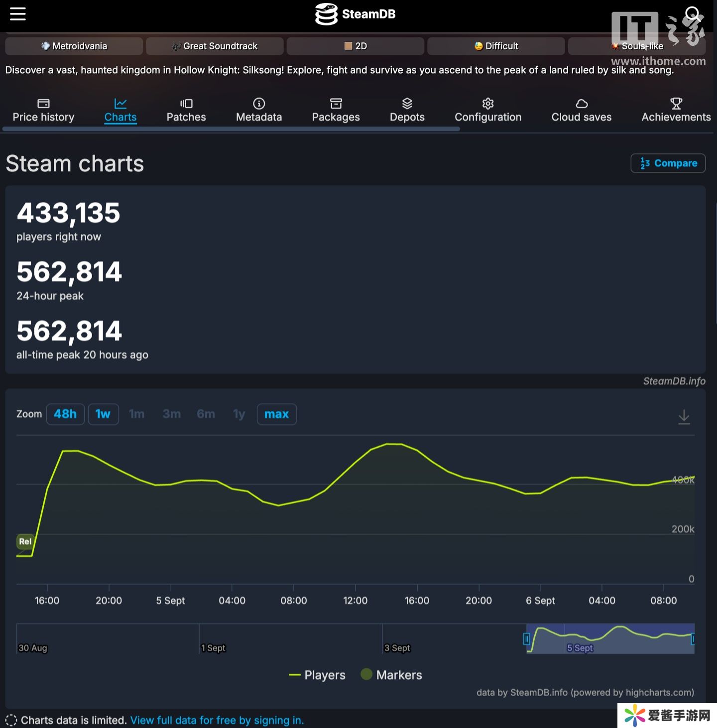Set chart zoom to 48h
717x728 pixels.
click(65, 414)
